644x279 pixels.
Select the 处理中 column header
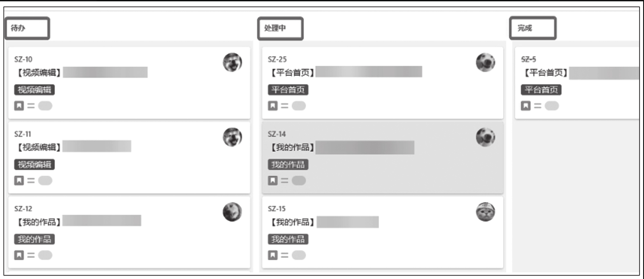(281, 29)
